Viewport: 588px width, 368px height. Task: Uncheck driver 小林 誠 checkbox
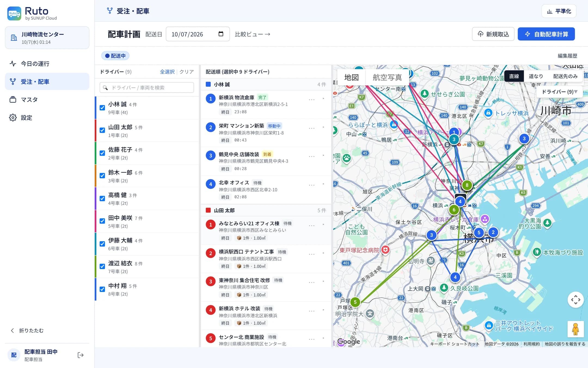tap(102, 108)
